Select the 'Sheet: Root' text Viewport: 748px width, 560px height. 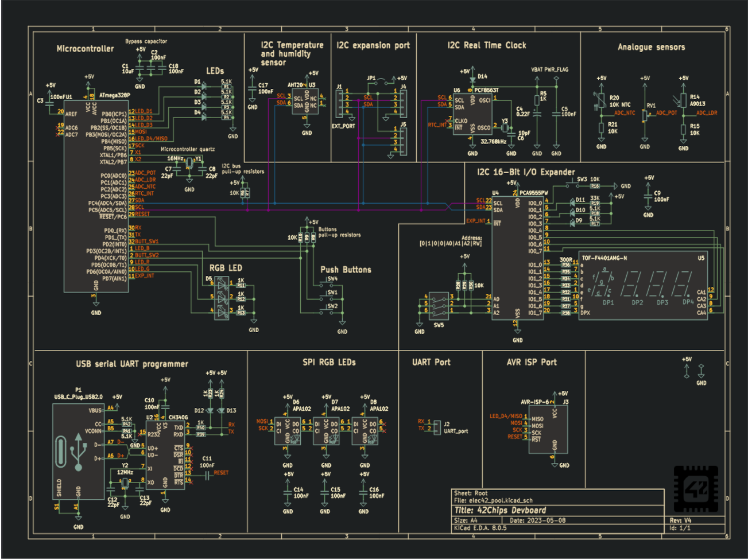(471, 493)
